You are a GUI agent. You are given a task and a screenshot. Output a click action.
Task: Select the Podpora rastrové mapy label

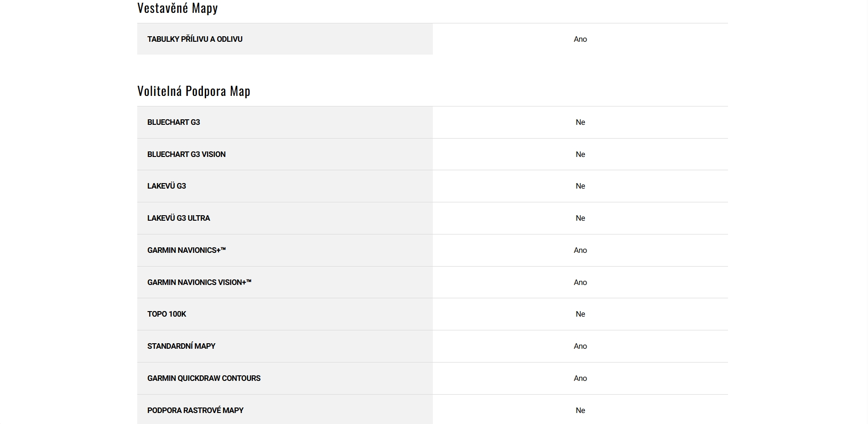pos(195,410)
